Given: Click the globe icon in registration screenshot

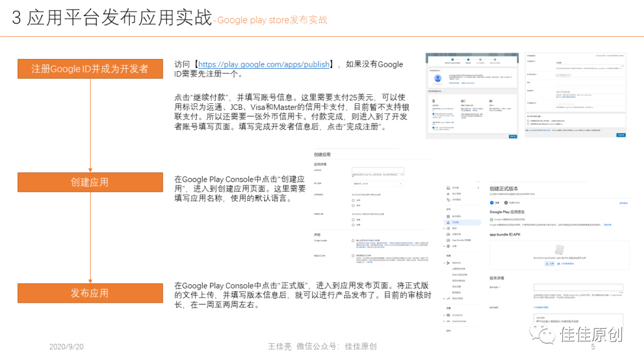Looking at the screenshot, I should [x=463, y=101].
